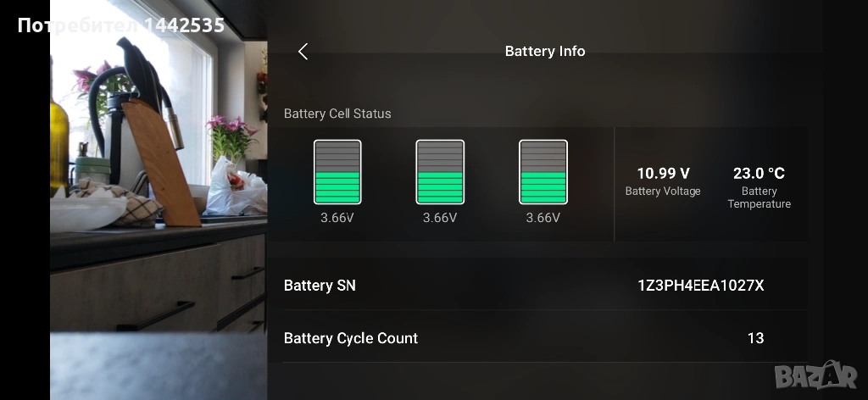Image resolution: width=868 pixels, height=400 pixels.
Task: Click the 23.0 °C battery temperature value
Action: tap(759, 174)
